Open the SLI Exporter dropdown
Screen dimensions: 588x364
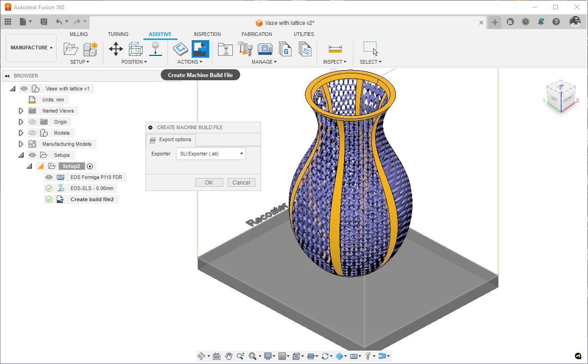point(211,154)
